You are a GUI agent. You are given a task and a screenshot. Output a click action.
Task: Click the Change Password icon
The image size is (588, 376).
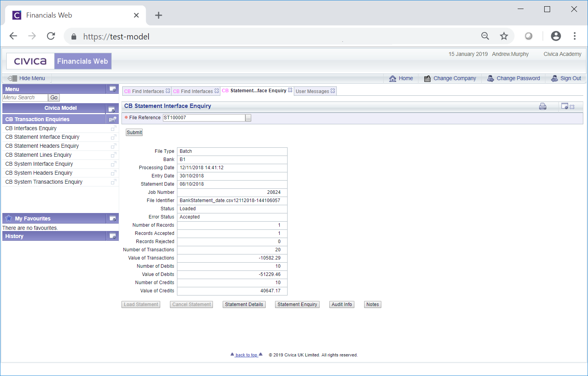pos(490,79)
